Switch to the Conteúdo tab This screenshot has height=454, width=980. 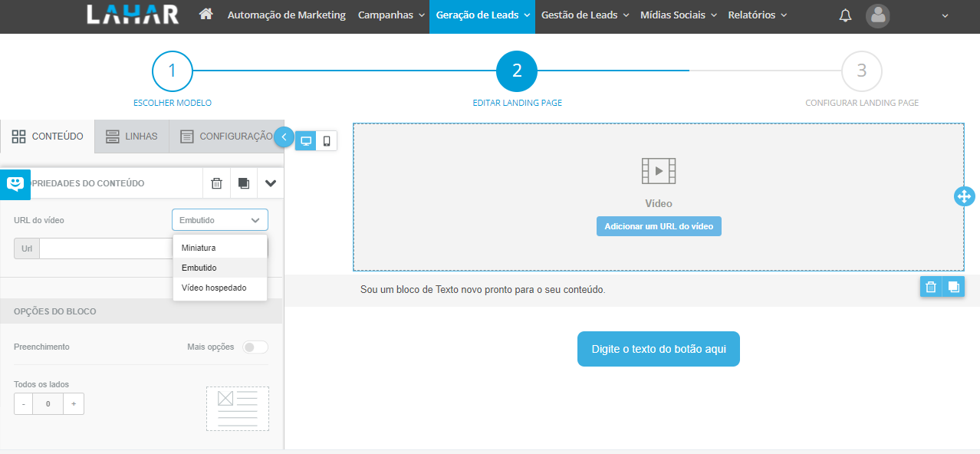click(48, 137)
